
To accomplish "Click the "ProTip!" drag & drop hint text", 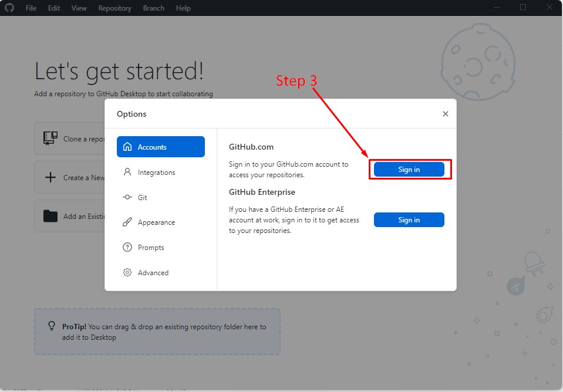I will pos(164,332).
